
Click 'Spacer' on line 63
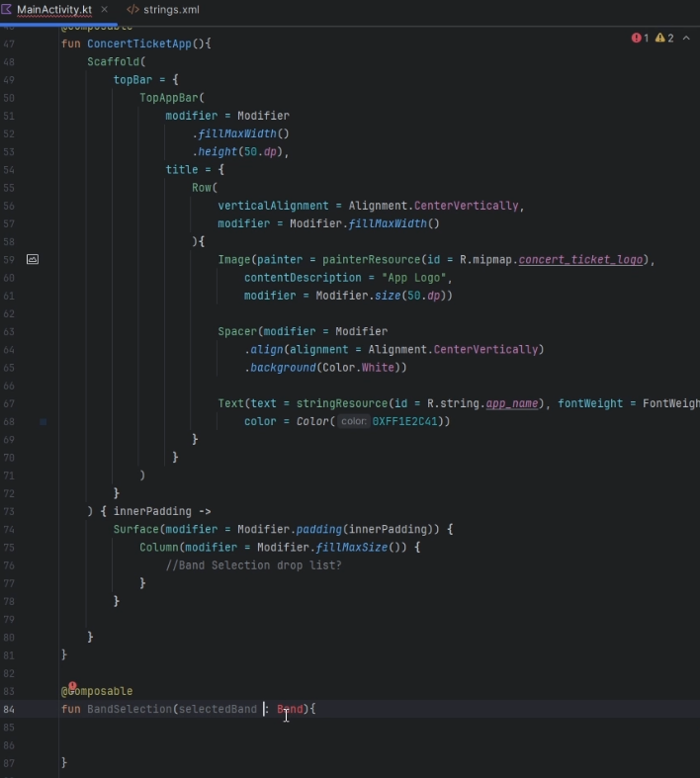point(237,331)
